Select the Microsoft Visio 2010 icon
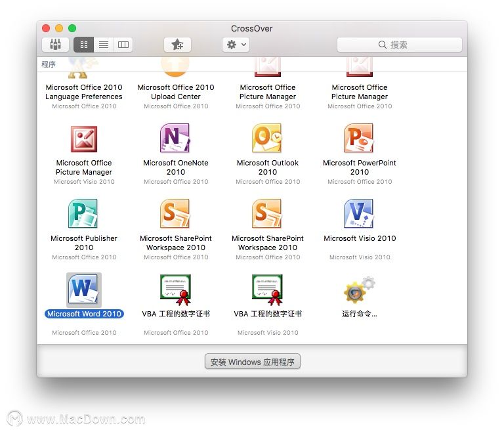The height and width of the screenshot is (430, 504). (x=359, y=213)
